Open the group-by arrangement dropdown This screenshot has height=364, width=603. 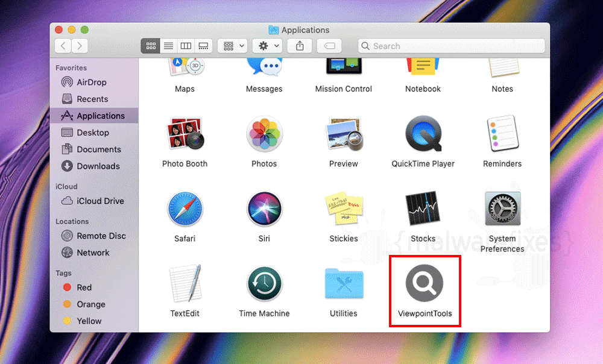(232, 46)
